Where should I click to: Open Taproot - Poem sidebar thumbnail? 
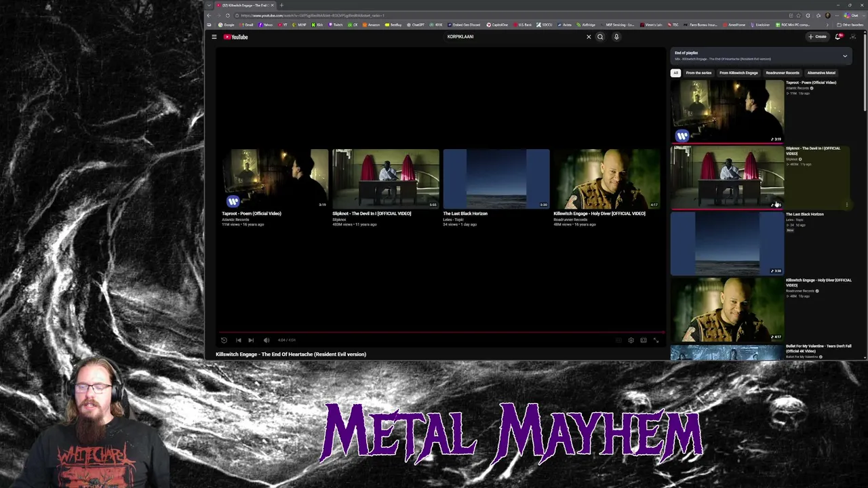point(727,111)
